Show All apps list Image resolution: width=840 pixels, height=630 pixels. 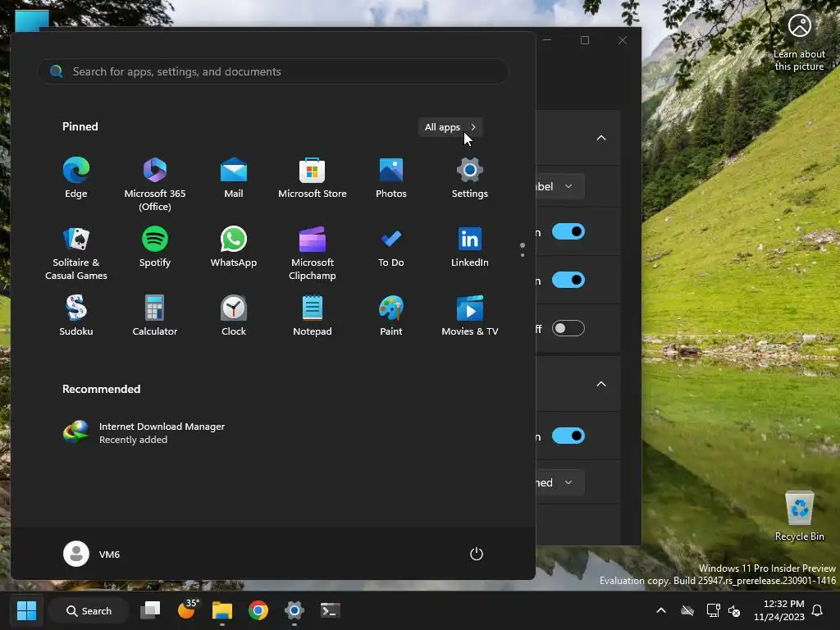(450, 127)
